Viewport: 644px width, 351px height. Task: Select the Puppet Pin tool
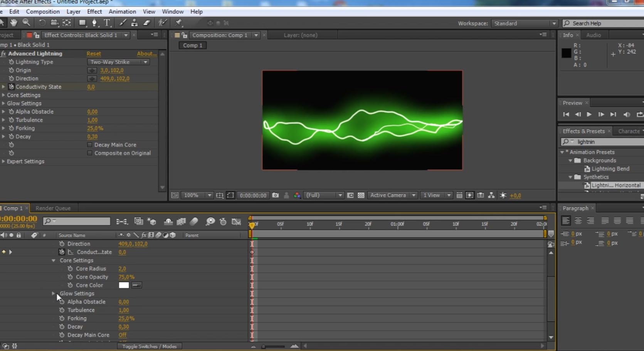[178, 23]
